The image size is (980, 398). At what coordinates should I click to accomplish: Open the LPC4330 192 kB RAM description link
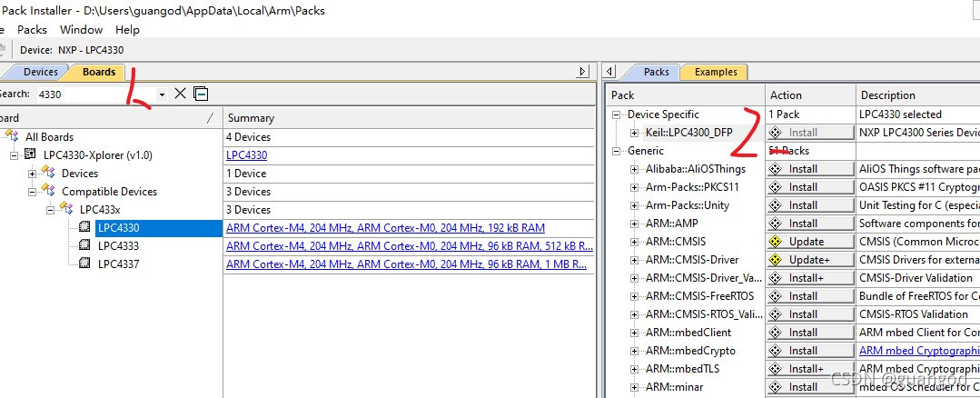(386, 228)
